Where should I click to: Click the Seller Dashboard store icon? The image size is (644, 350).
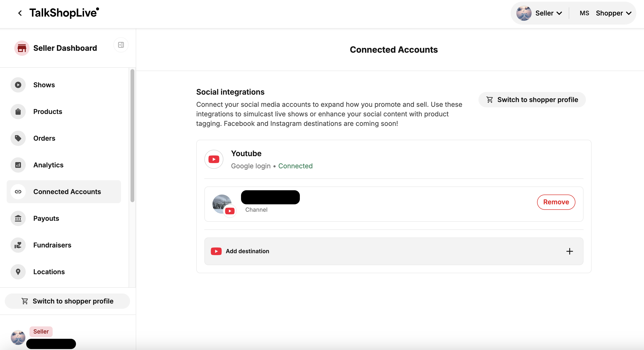click(22, 48)
